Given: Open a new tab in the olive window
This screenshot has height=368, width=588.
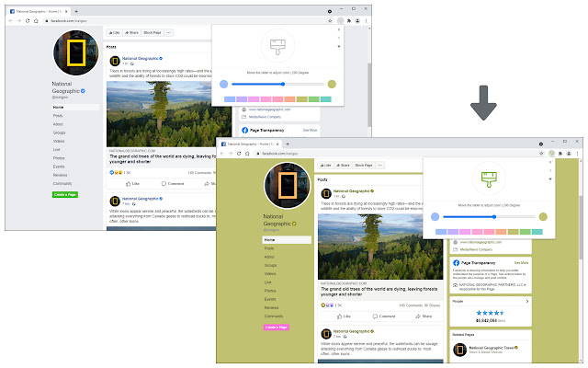Looking at the screenshot, I should click(288, 144).
